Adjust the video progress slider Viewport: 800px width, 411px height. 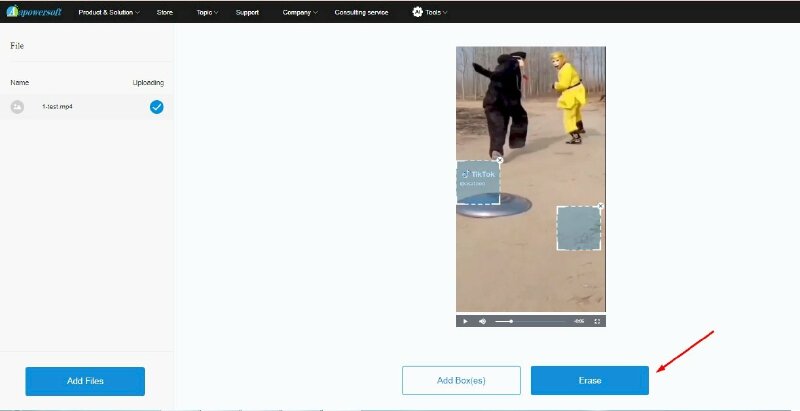point(531,321)
